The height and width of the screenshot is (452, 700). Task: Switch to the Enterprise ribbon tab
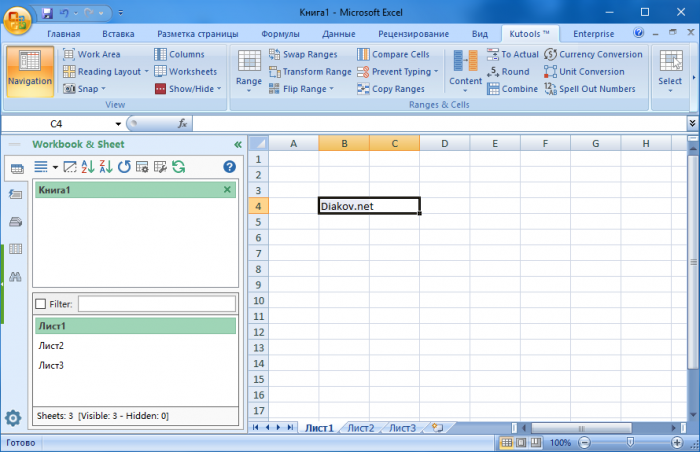point(593,33)
